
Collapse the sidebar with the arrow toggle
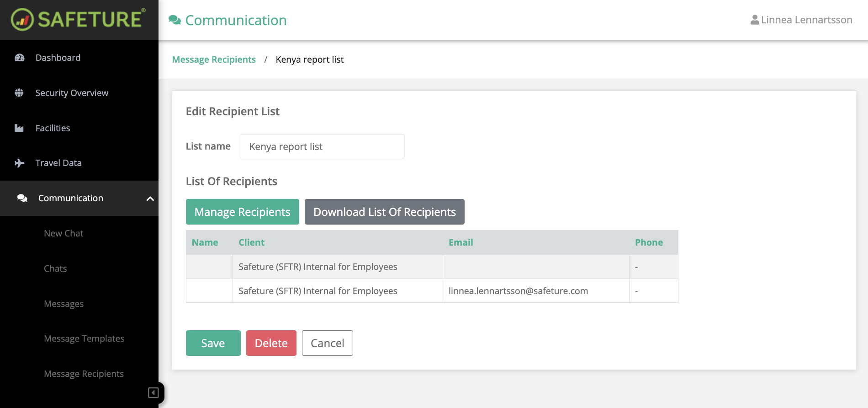tap(153, 392)
